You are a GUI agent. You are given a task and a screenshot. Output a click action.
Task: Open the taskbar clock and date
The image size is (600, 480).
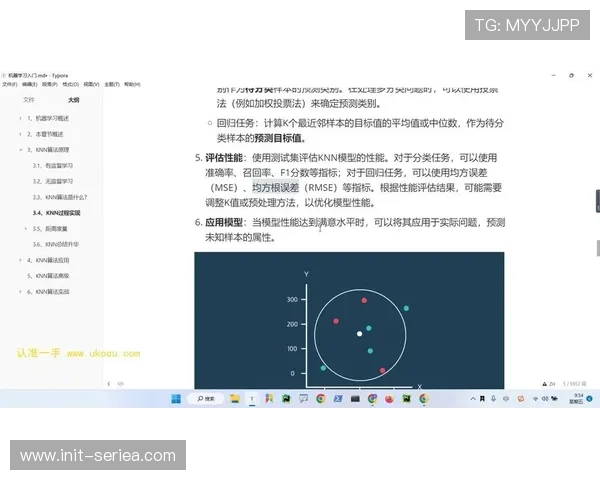click(576, 398)
